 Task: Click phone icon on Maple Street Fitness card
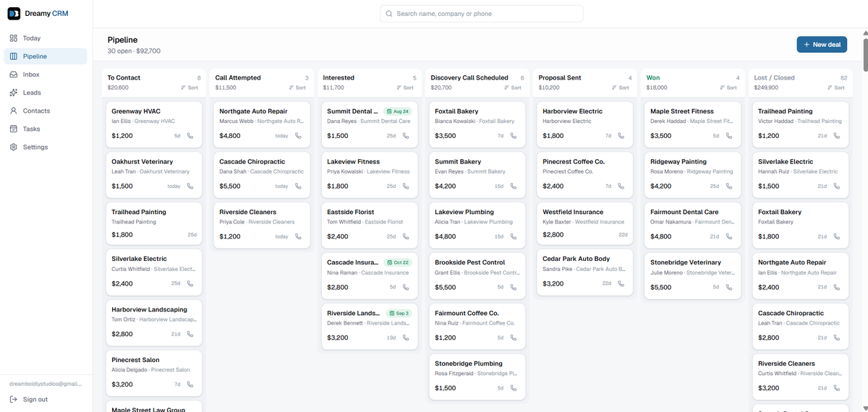[729, 136]
